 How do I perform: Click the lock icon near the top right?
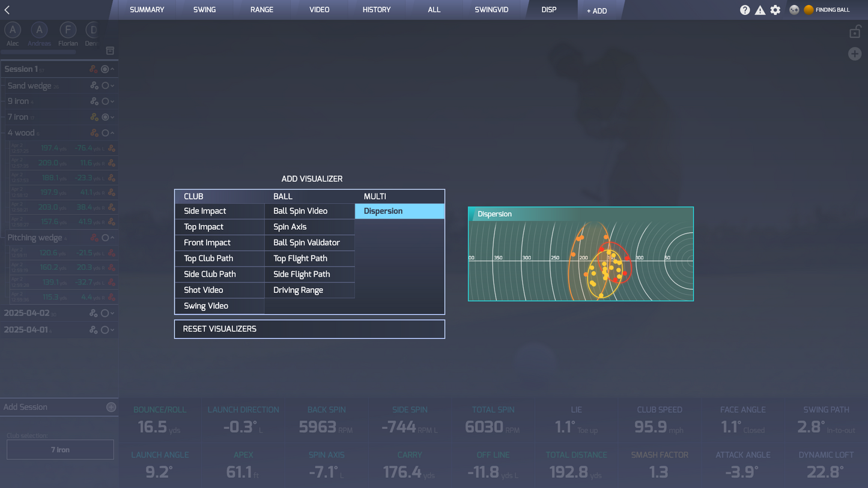(x=855, y=31)
